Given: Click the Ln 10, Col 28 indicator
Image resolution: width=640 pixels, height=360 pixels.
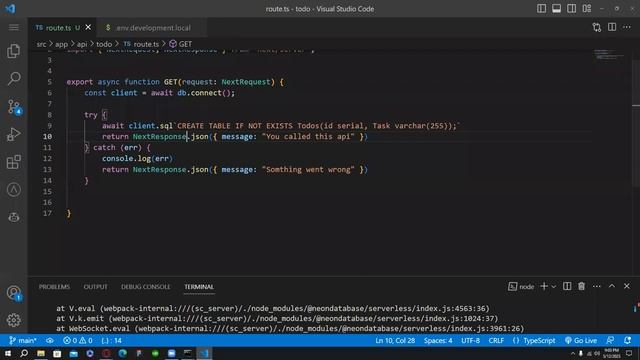Looking at the screenshot, I should pos(395,340).
